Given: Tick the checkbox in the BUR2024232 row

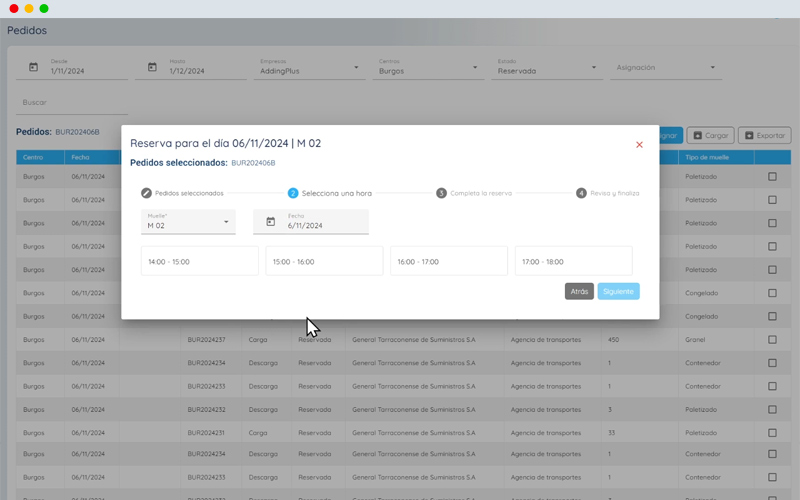Looking at the screenshot, I should click(x=772, y=410).
